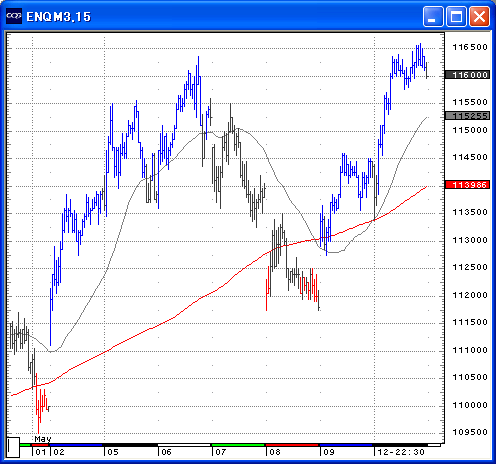496x464 pixels.
Task: Maximize the ENQM3,15 chart window
Action: (x=456, y=16)
